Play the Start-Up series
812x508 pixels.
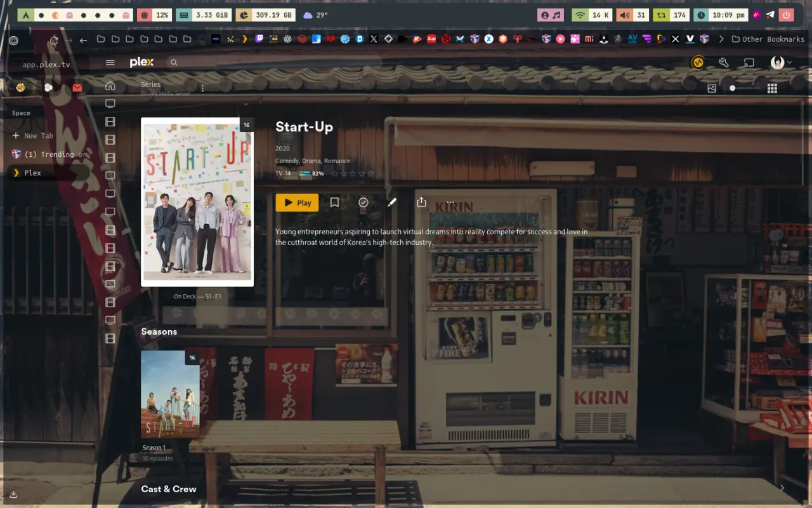(x=297, y=203)
